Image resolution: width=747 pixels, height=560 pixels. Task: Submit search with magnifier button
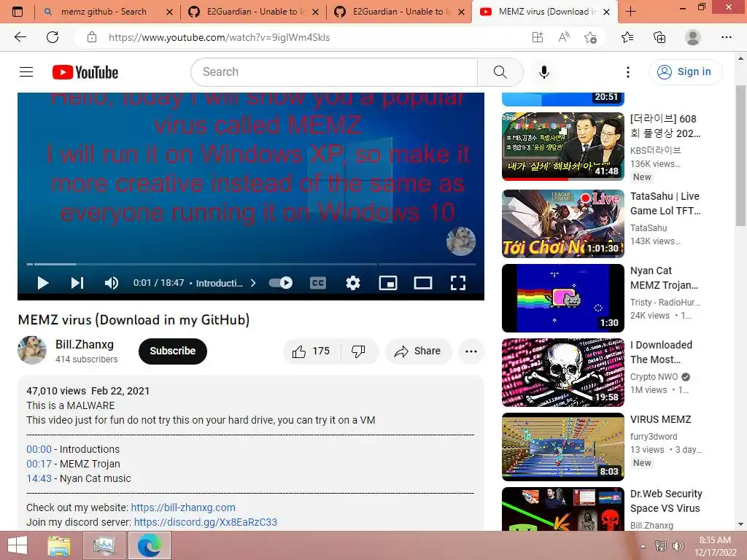(500, 72)
